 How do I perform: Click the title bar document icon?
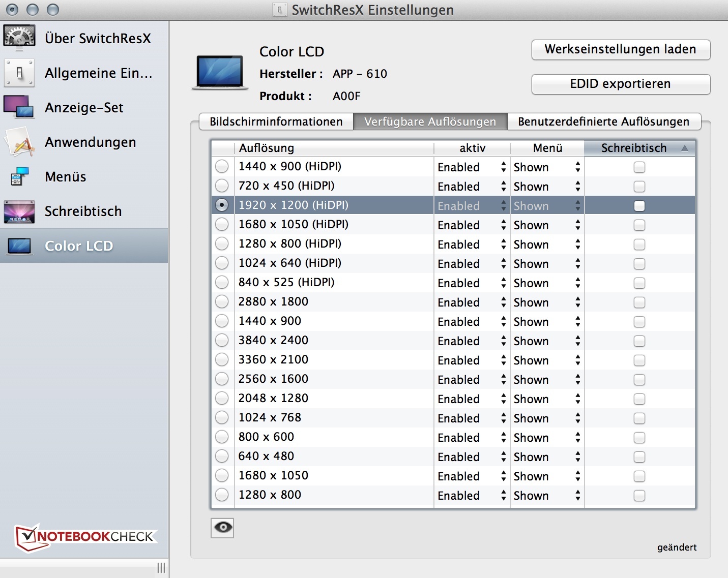279,10
